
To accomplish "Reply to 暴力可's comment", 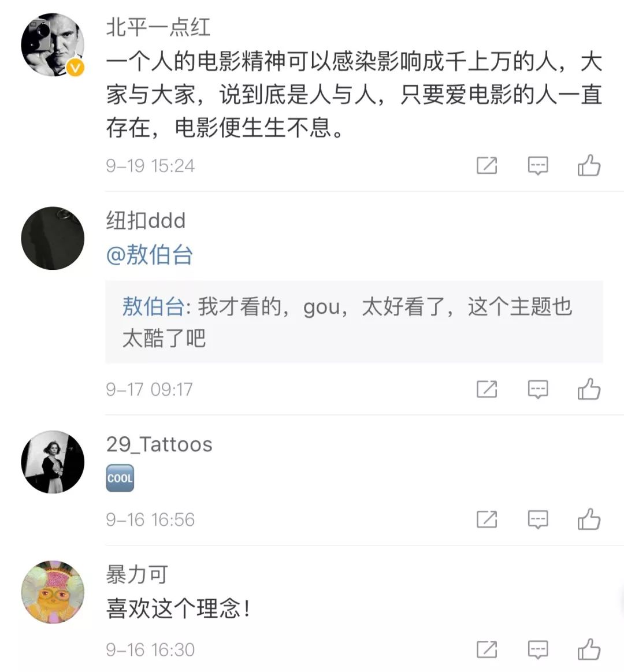I will (x=538, y=649).
